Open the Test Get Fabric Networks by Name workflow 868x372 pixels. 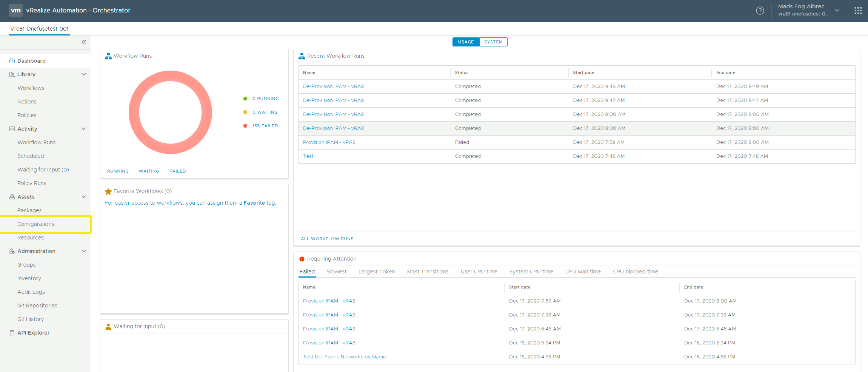pyautogui.click(x=344, y=357)
